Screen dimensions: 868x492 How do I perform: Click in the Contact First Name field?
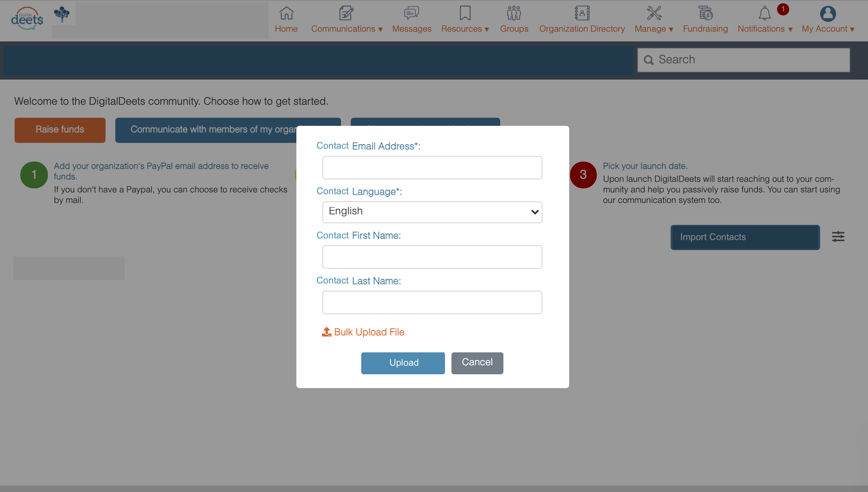432,257
